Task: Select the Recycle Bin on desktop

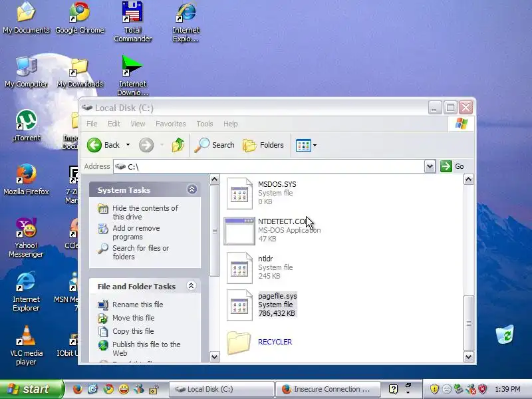Action: click(505, 334)
